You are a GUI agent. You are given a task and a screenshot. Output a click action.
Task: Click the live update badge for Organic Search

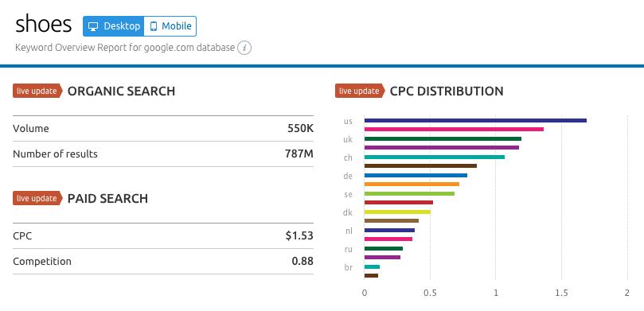(x=37, y=91)
